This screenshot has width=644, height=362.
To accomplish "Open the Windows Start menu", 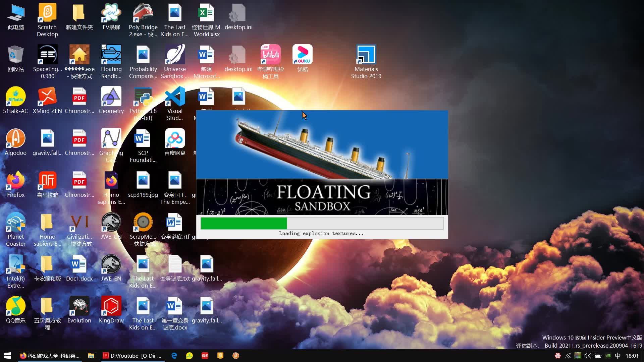I will point(7,356).
